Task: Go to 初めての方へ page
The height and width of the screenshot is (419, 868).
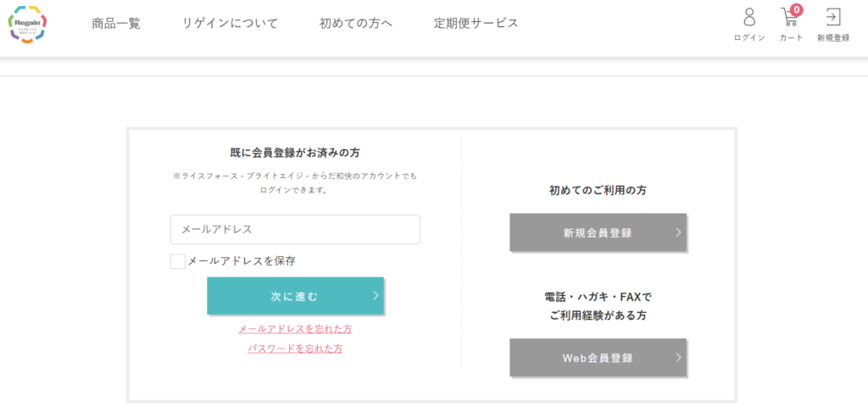Action: click(356, 23)
